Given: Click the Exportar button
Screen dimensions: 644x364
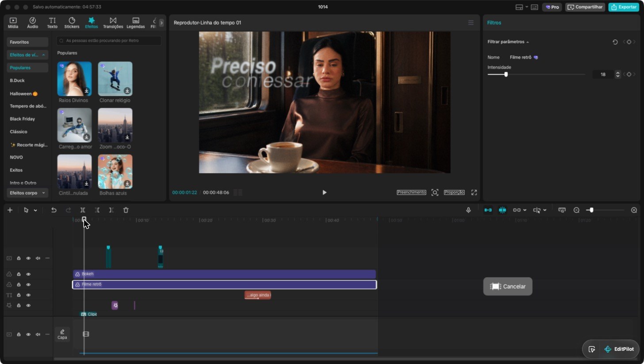Looking at the screenshot, I should coord(624,7).
